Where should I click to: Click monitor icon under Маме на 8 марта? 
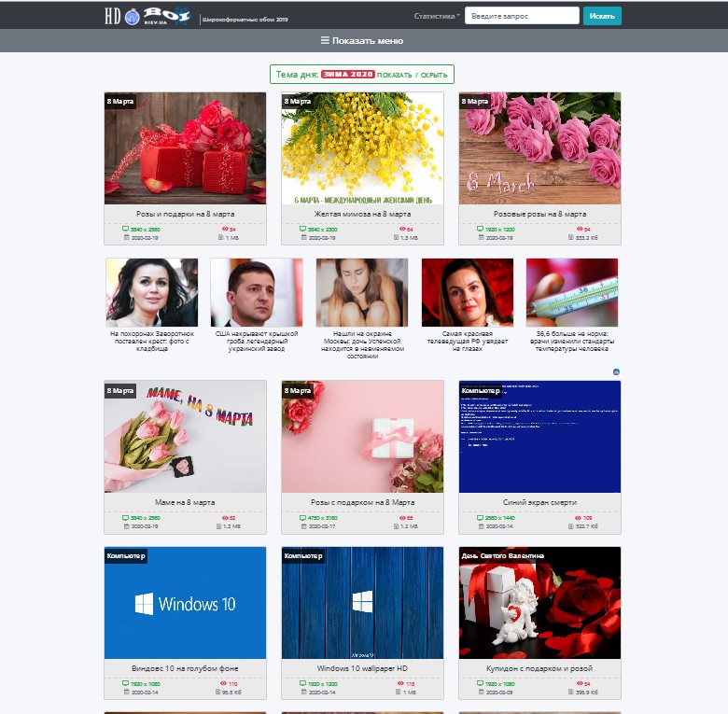tap(125, 518)
